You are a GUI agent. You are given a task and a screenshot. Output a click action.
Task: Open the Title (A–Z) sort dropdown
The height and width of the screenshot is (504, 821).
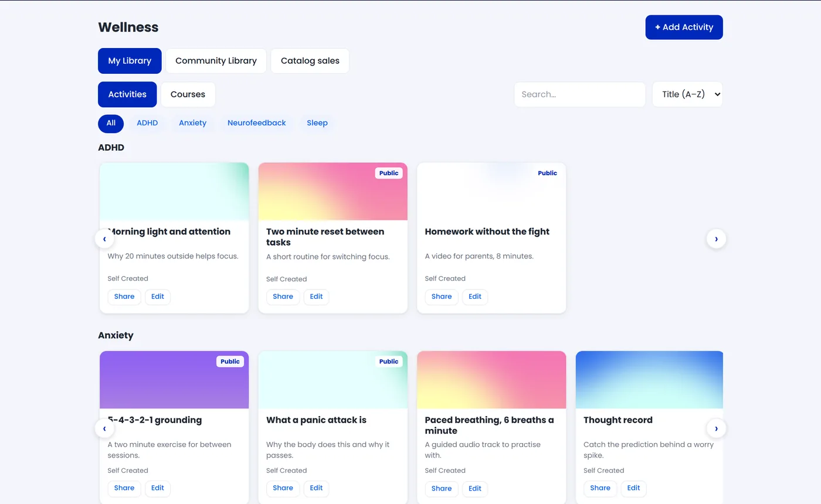pyautogui.click(x=687, y=94)
